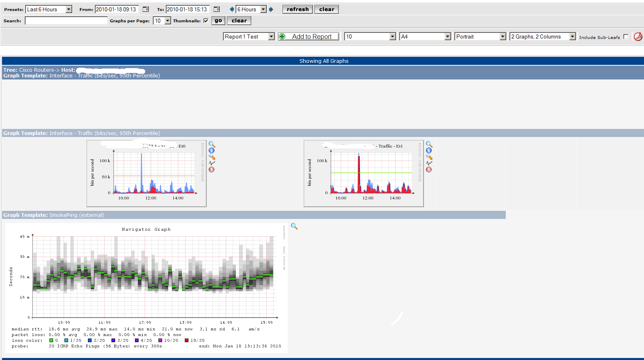Open graph debug wrench for Et0

coord(212,157)
